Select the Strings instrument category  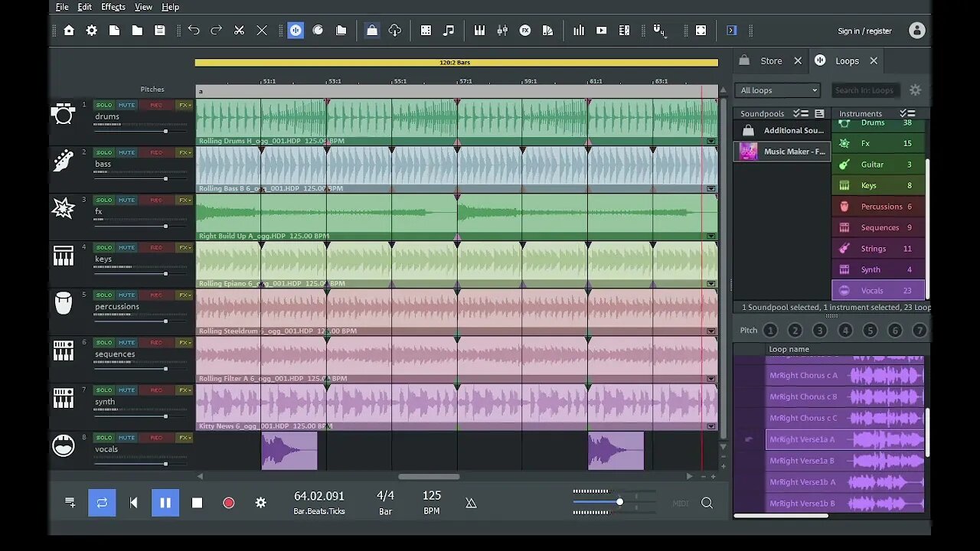coord(877,249)
